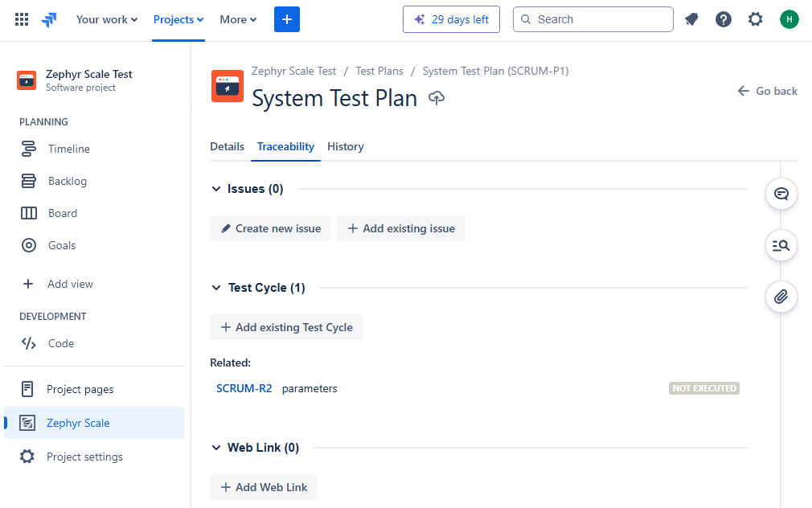Open Board in the sidebar
The width and height of the screenshot is (812, 508).
[x=94, y=213]
